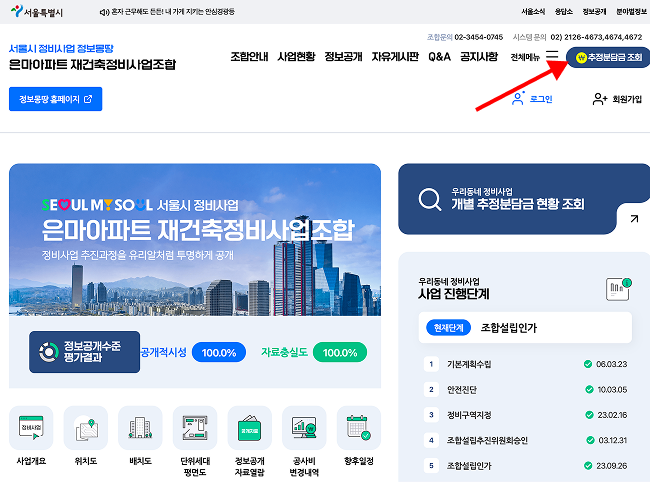
Task: Click the top bar announcement text
Action: coord(173,12)
